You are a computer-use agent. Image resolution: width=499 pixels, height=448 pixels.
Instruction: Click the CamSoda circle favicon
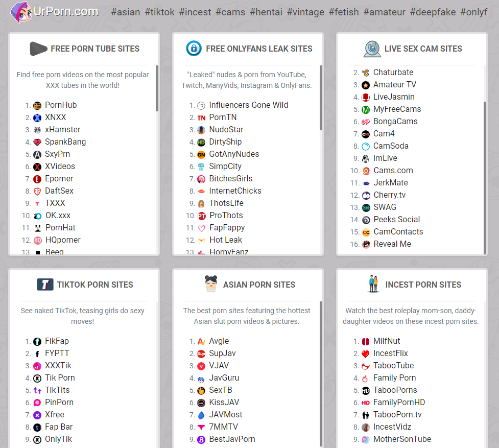point(366,147)
